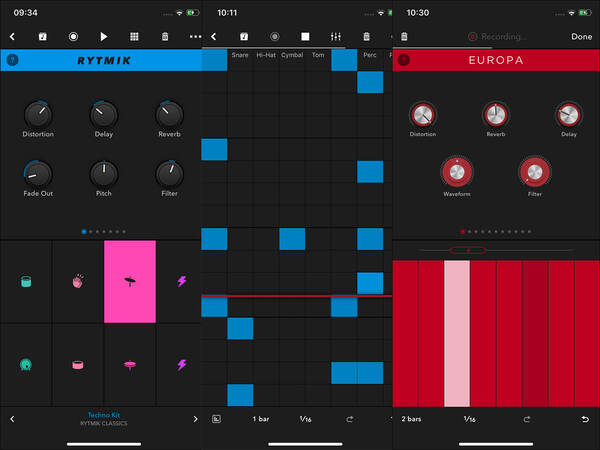Tap redo arrow on step grid screen
The image size is (600, 450).
click(x=349, y=419)
